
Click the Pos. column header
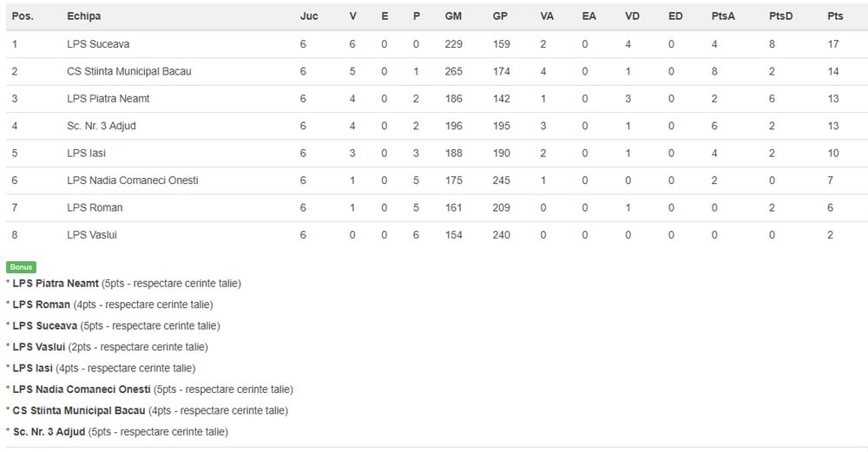coord(23,16)
